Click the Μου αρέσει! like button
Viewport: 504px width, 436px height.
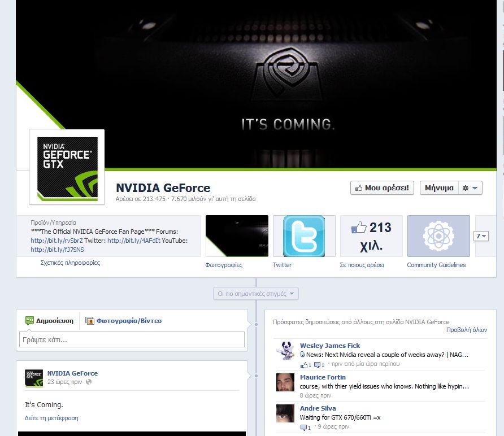click(382, 188)
